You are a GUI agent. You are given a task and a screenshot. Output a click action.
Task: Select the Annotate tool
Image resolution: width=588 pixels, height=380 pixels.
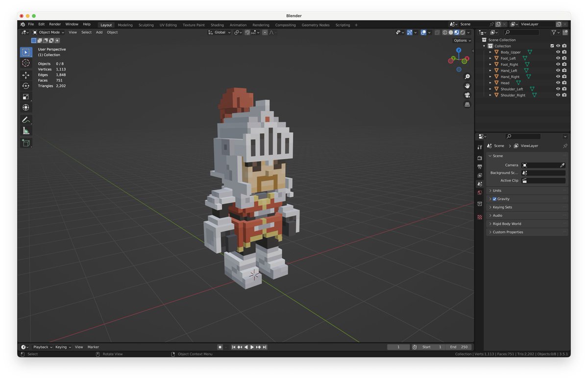(26, 119)
